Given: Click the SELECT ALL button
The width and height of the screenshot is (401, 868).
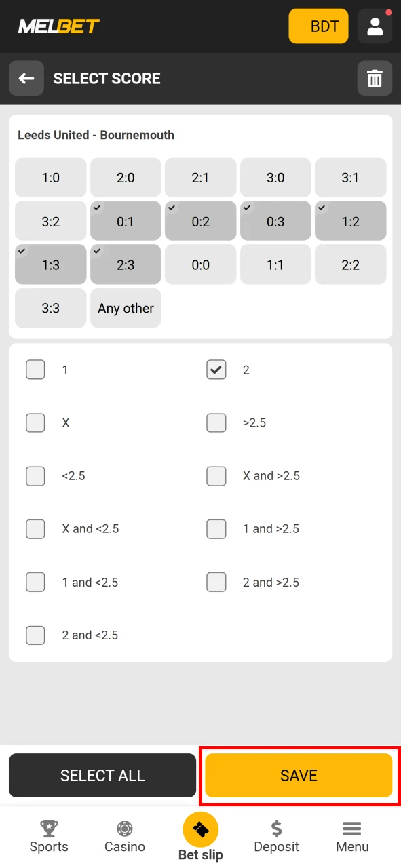Looking at the screenshot, I should coord(102,775).
